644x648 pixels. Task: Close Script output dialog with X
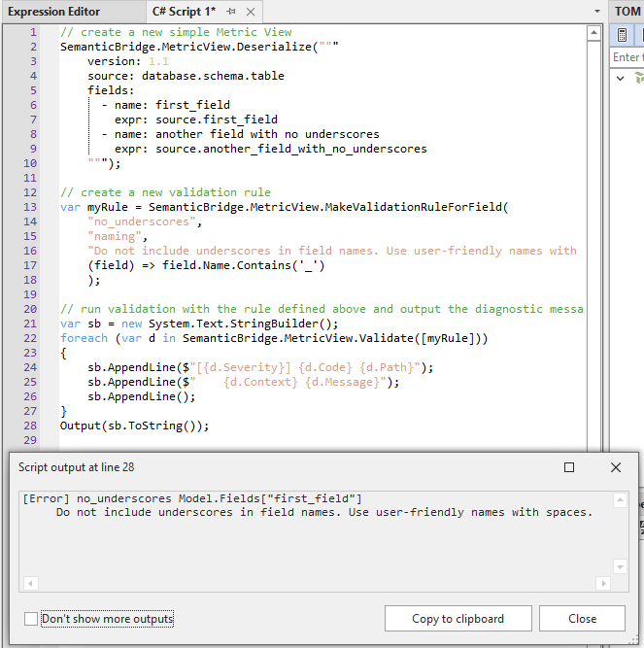[x=616, y=467]
